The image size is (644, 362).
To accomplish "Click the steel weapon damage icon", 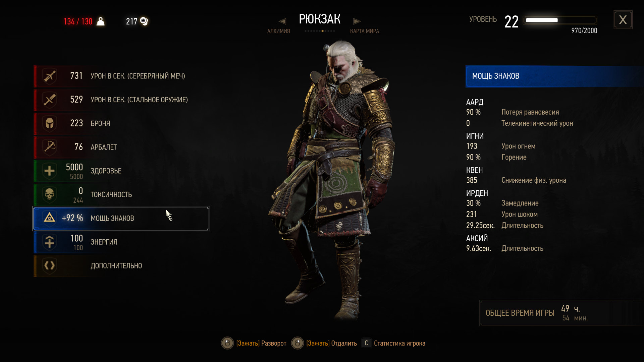I will coord(50,100).
